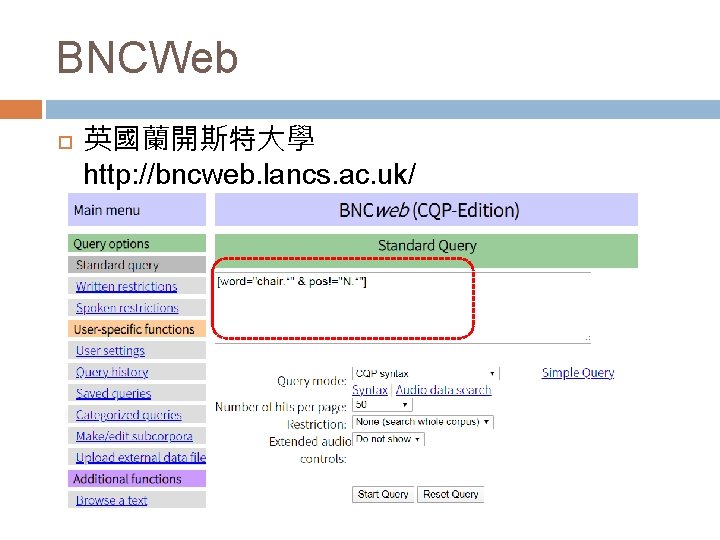Open Number of hits per page dropdown
The height and width of the screenshot is (540, 720).
tap(382, 405)
